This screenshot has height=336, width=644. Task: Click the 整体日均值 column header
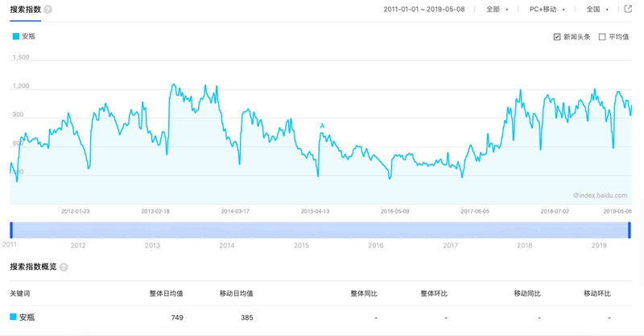167,293
